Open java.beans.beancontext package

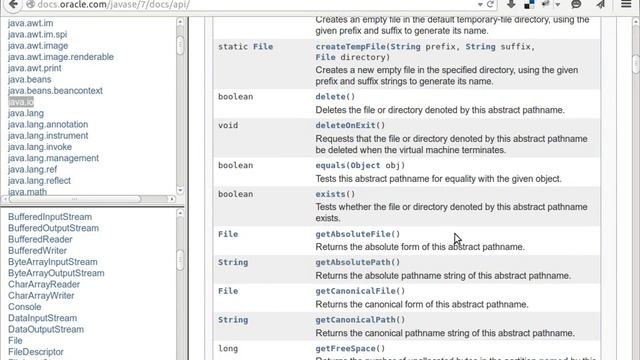(x=56, y=91)
